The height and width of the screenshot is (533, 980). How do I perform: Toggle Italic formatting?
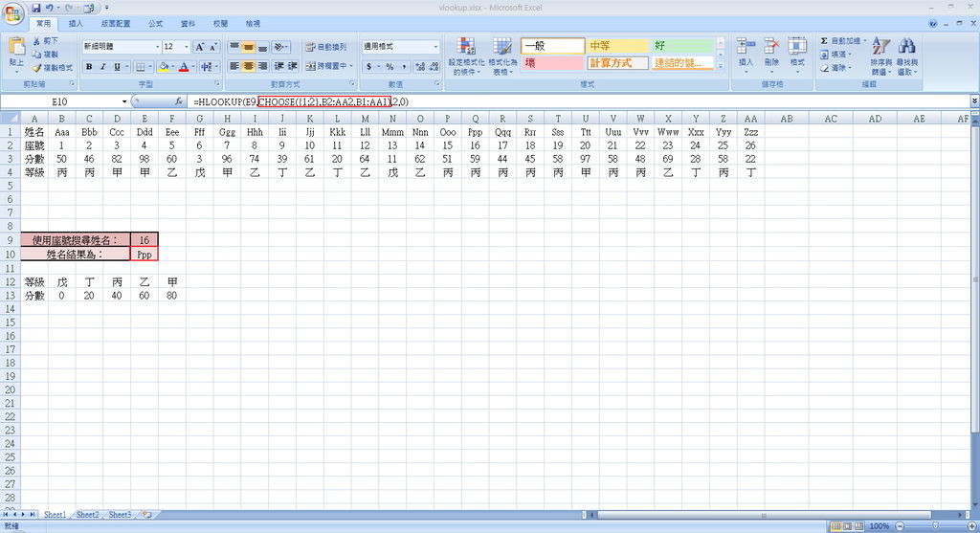103,67
